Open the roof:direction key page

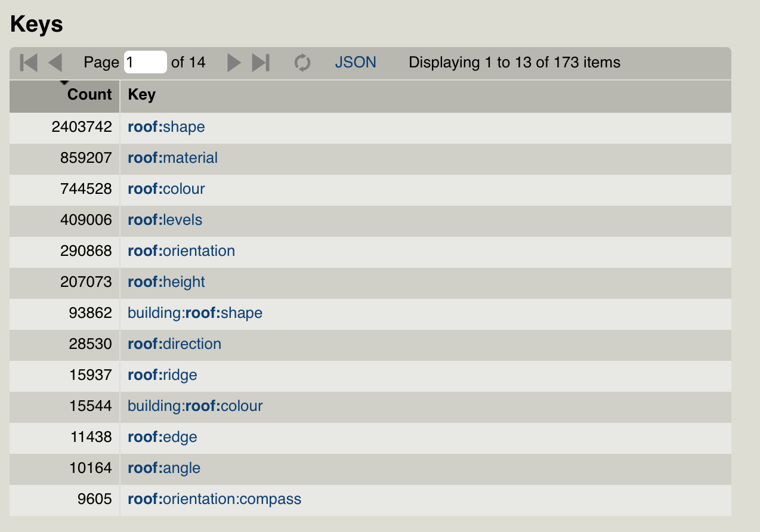pyautogui.click(x=174, y=344)
